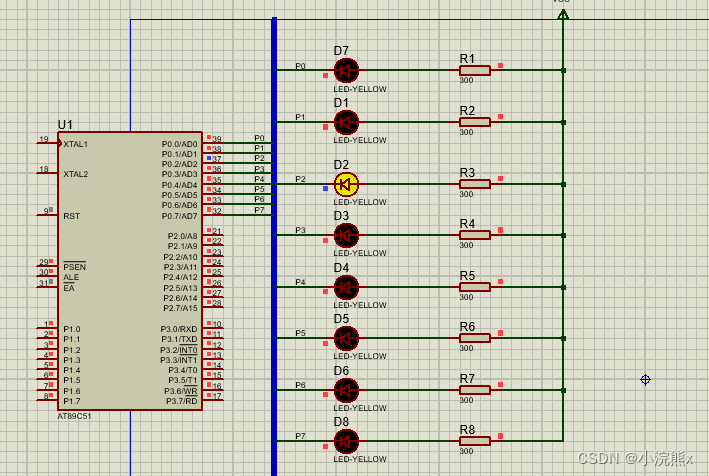This screenshot has width=709, height=476.
Task: Select the D5 LED symbol
Action: [346, 338]
